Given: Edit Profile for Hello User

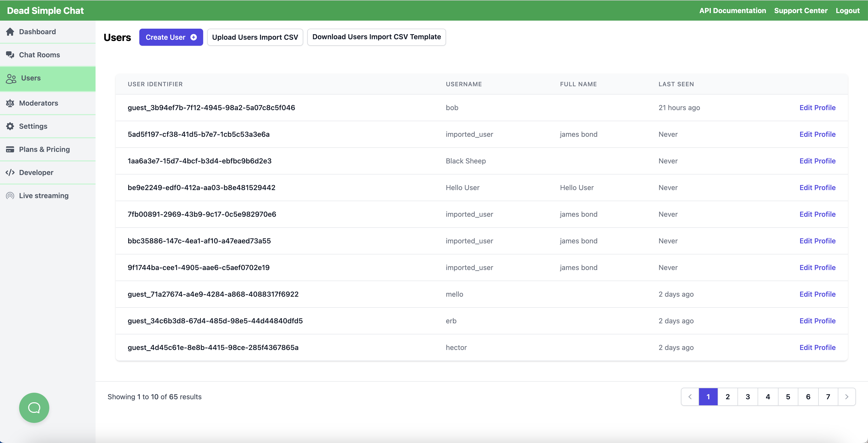Looking at the screenshot, I should point(817,188).
